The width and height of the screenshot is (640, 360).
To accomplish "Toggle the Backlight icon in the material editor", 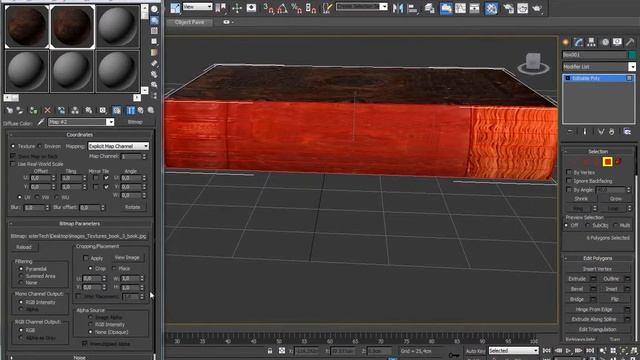I will (154, 20).
